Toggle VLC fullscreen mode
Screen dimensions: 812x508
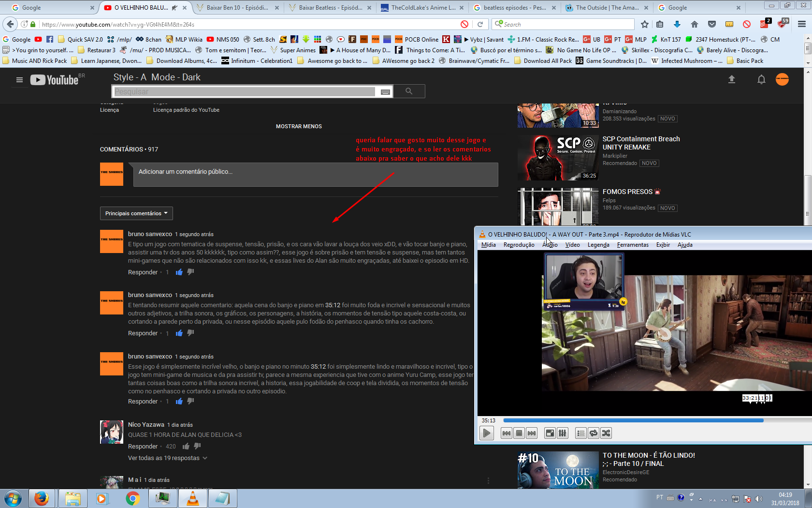point(550,433)
